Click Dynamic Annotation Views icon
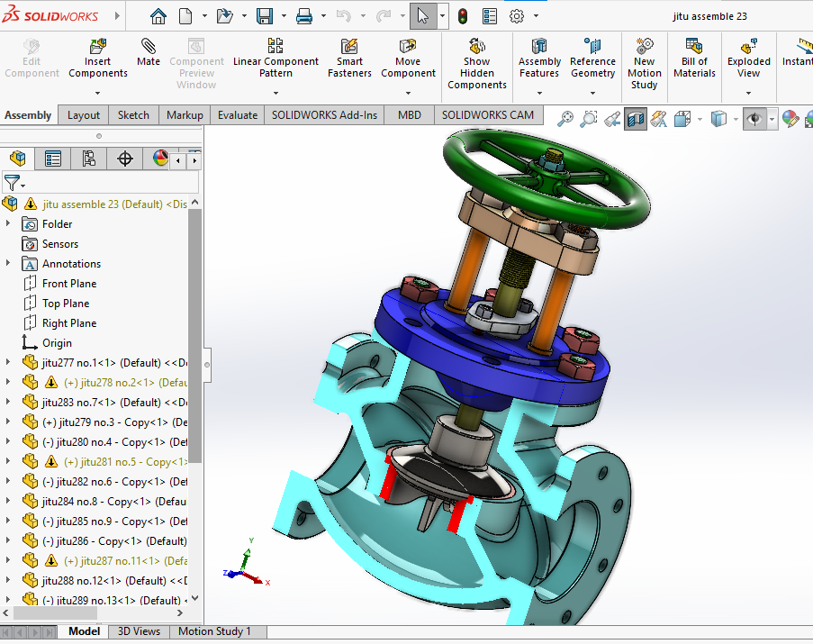813x644 pixels. 659,119
